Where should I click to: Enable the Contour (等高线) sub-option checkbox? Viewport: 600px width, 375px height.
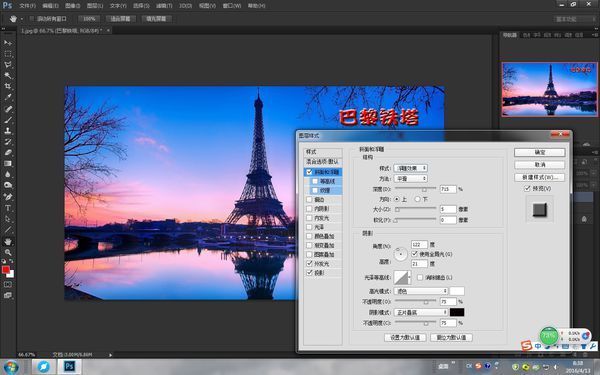coord(315,181)
